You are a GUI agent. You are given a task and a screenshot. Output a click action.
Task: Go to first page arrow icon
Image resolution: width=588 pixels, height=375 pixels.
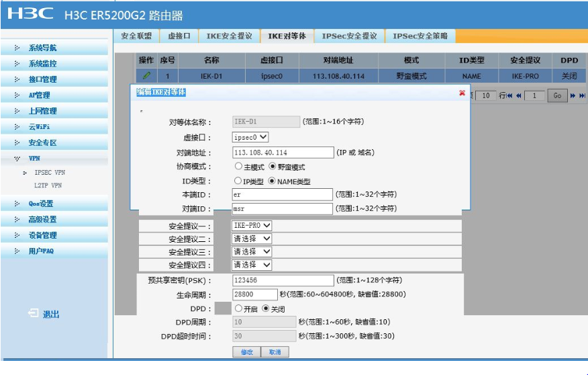click(509, 95)
